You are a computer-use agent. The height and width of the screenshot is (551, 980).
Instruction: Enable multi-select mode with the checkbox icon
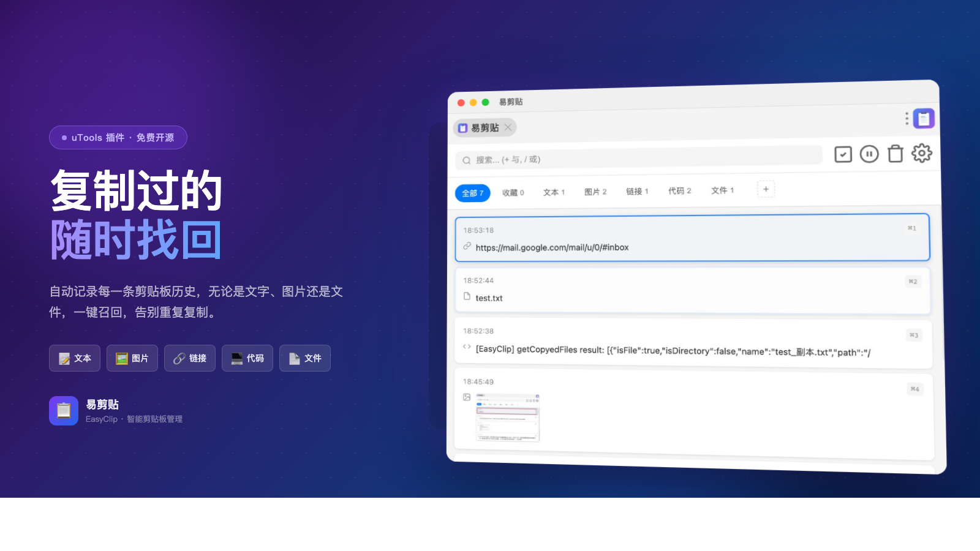click(x=843, y=154)
